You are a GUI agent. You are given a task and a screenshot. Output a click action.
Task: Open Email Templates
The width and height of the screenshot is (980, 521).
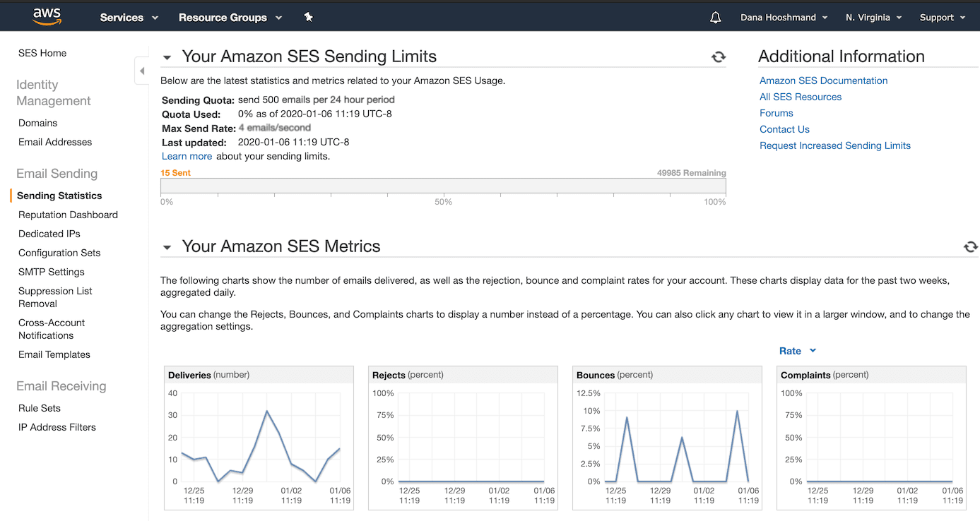[x=54, y=354]
